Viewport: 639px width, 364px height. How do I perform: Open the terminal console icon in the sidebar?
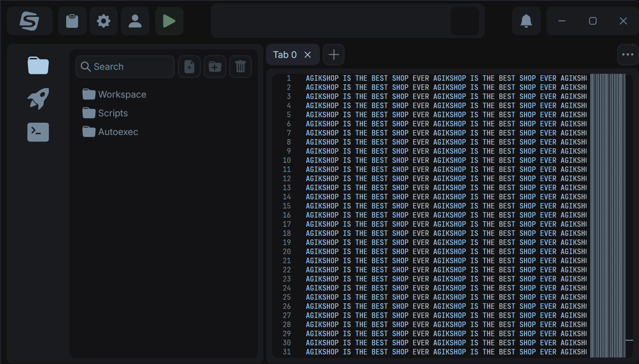pyautogui.click(x=38, y=132)
